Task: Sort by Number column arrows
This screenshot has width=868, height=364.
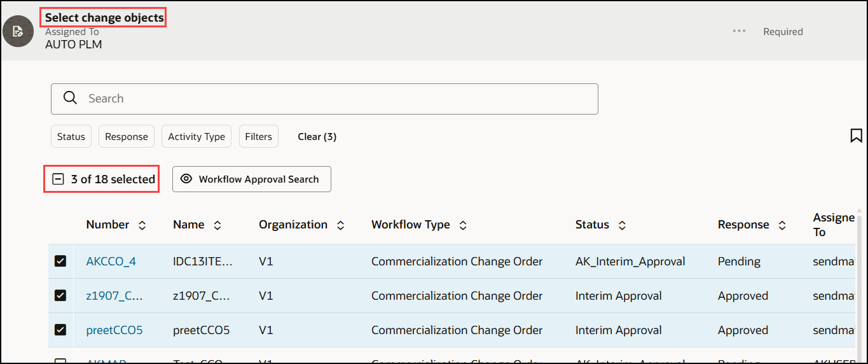Action: point(142,225)
